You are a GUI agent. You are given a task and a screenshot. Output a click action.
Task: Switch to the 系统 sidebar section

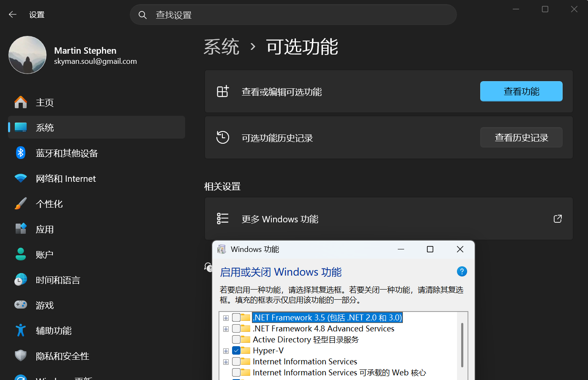(97, 127)
